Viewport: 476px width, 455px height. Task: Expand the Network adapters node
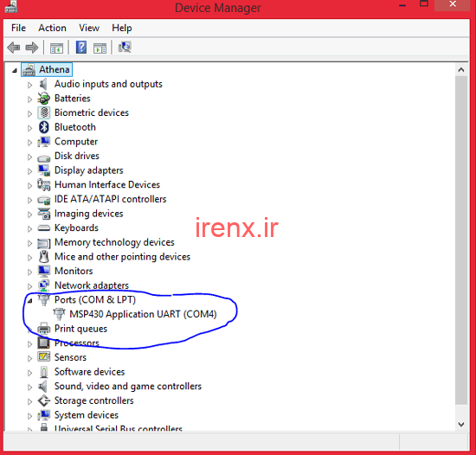pyautogui.click(x=29, y=286)
